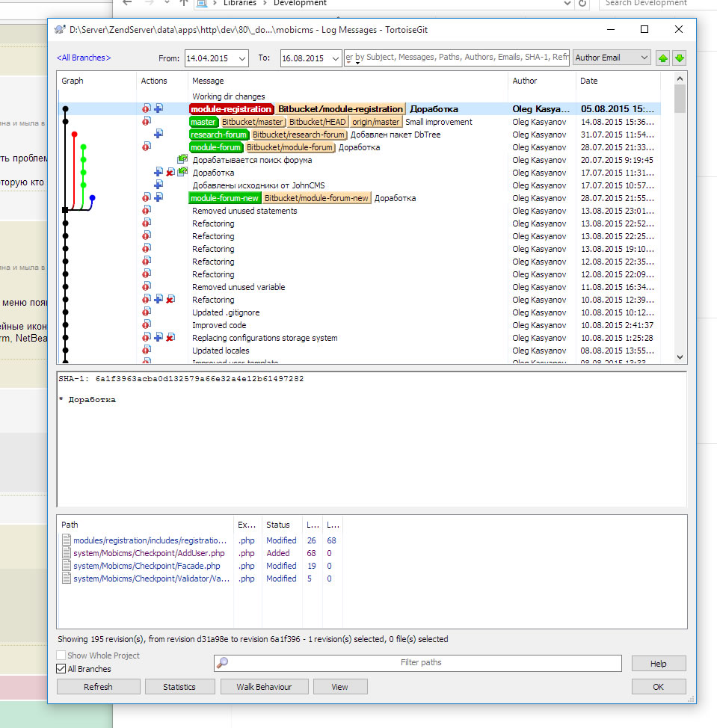The height and width of the screenshot is (728, 717).
Task: Click the green down arrow button
Action: [679, 58]
